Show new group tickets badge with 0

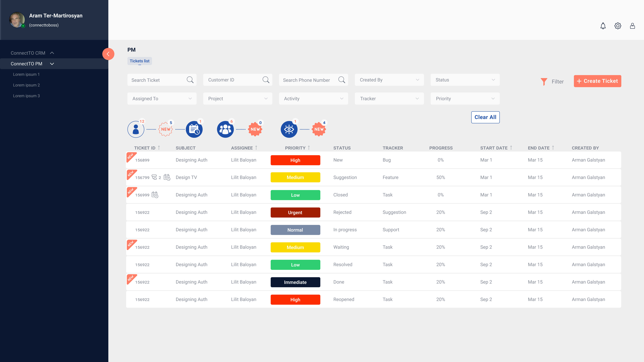pos(255,129)
